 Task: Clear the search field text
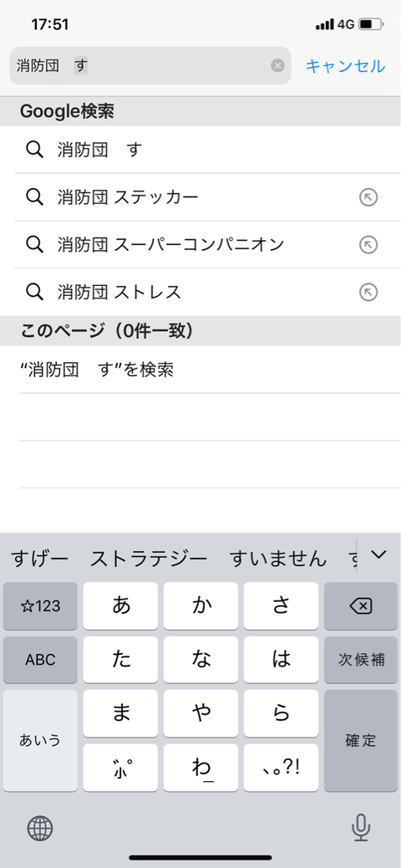(277, 66)
